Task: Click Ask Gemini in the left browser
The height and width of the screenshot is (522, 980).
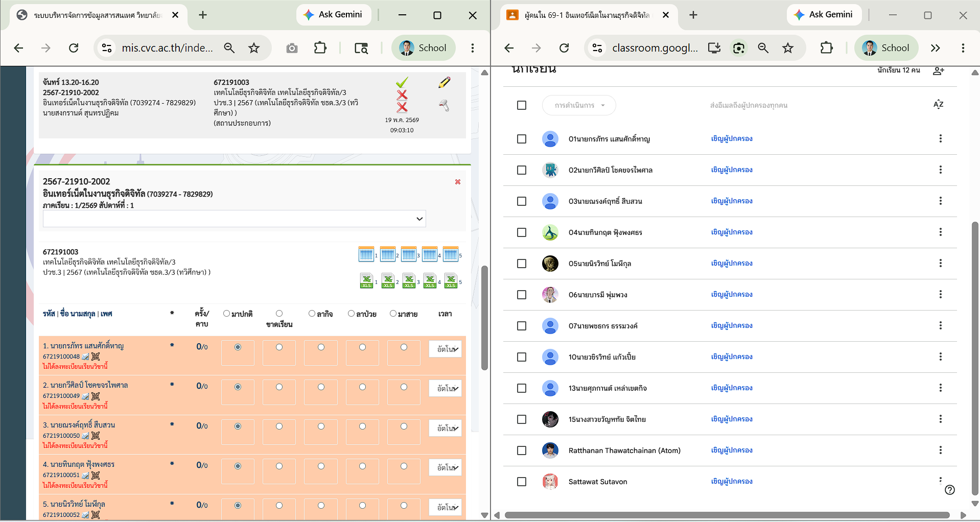Action: click(333, 15)
